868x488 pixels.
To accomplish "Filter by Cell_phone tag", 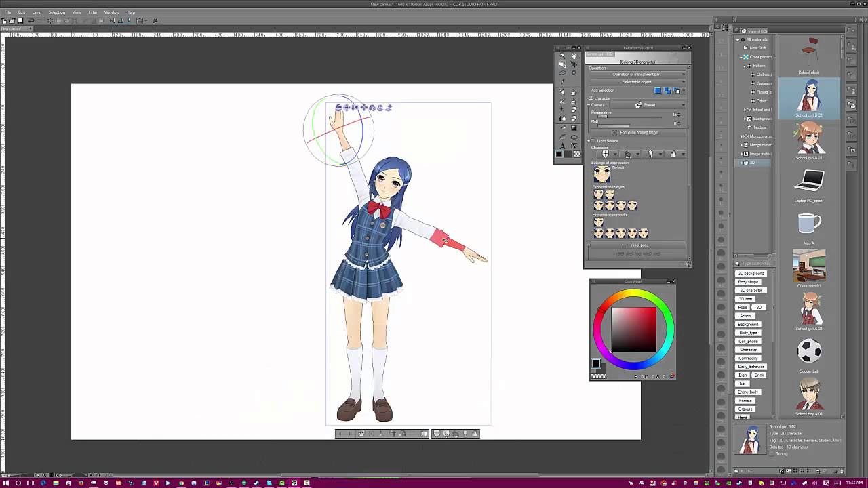I will tap(748, 341).
